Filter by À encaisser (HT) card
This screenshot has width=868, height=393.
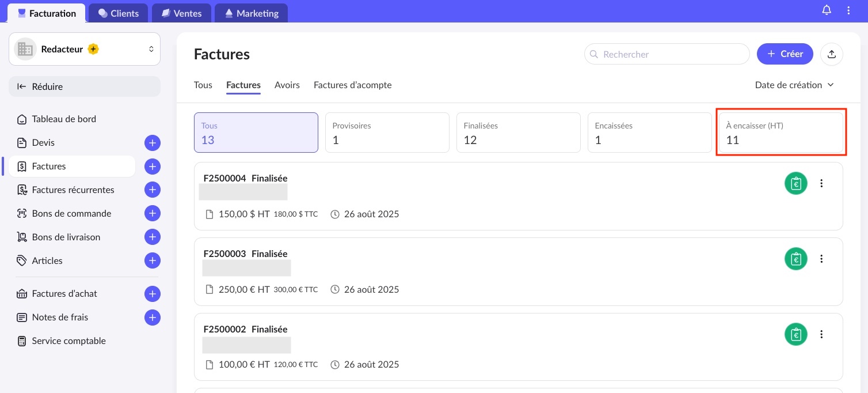781,133
